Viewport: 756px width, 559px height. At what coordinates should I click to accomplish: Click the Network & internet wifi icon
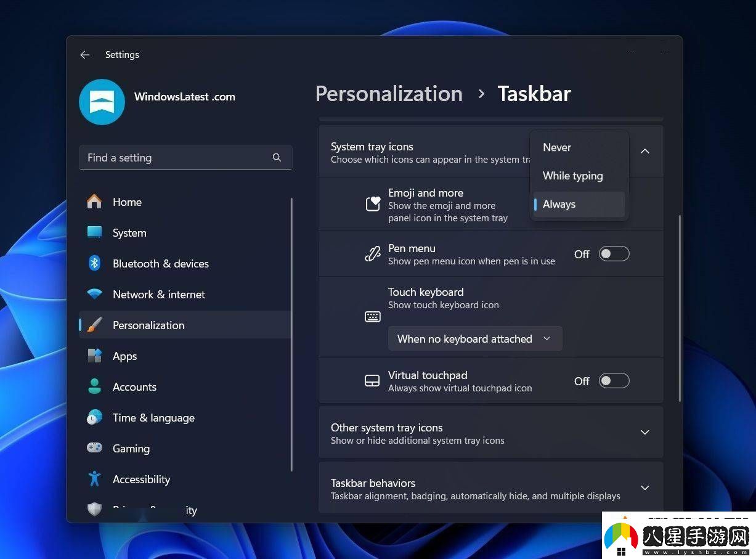[94, 295]
